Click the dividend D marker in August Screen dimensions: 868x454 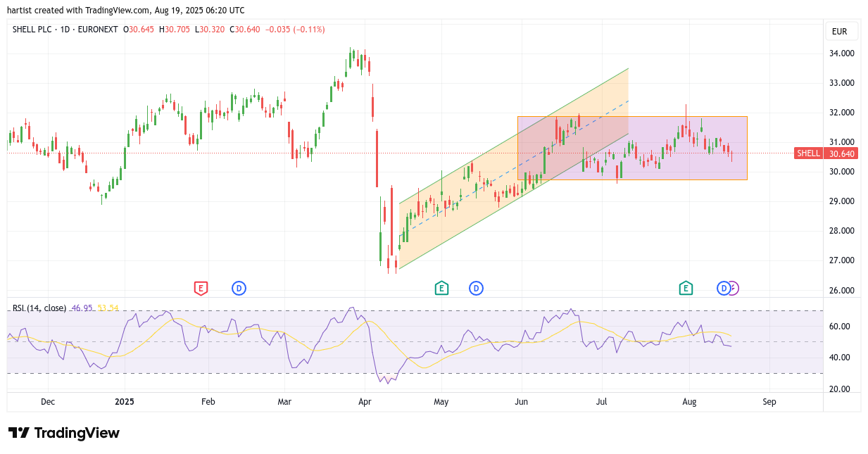click(723, 288)
